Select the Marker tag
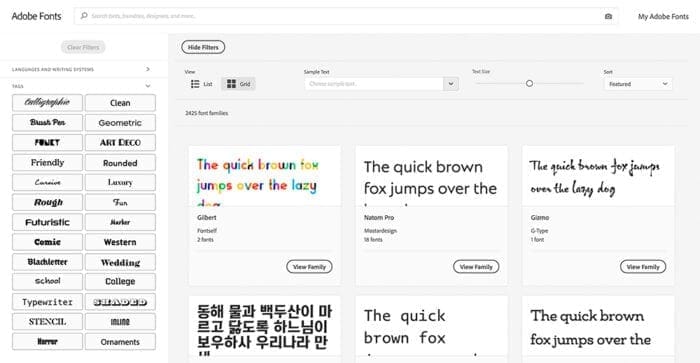 (120, 222)
